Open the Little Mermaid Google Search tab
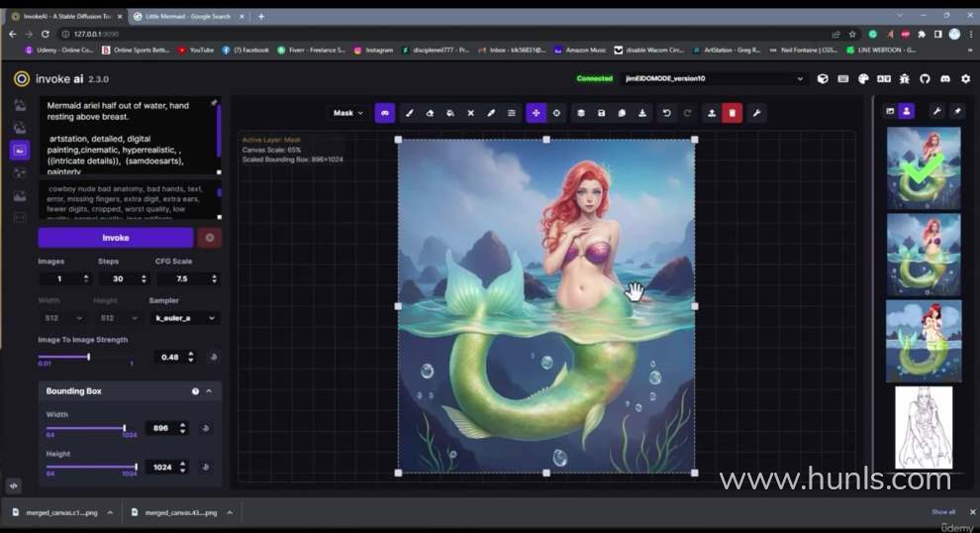Screen dimensions: 980x533 pos(187,16)
